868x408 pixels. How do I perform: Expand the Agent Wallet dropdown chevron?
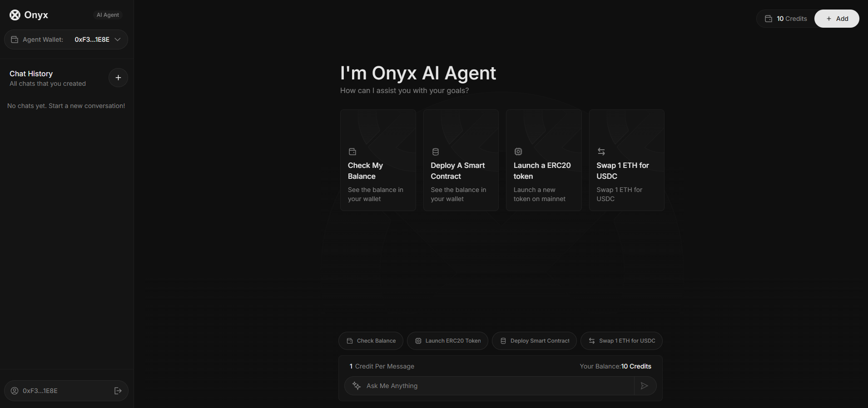(118, 39)
